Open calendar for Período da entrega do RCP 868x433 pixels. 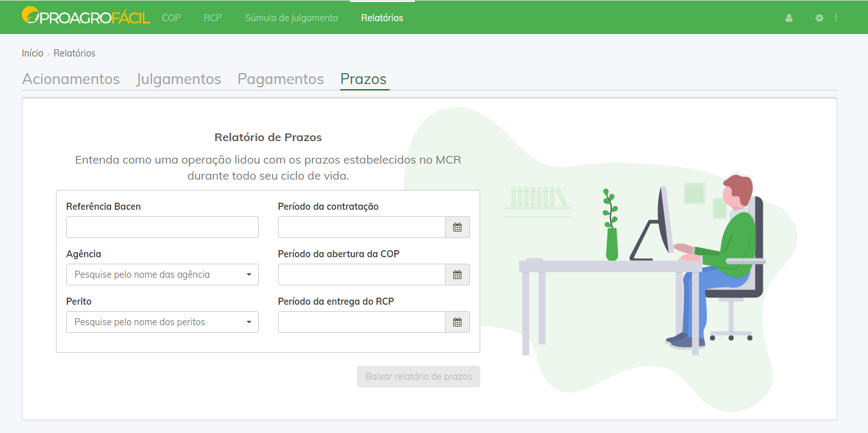click(457, 322)
